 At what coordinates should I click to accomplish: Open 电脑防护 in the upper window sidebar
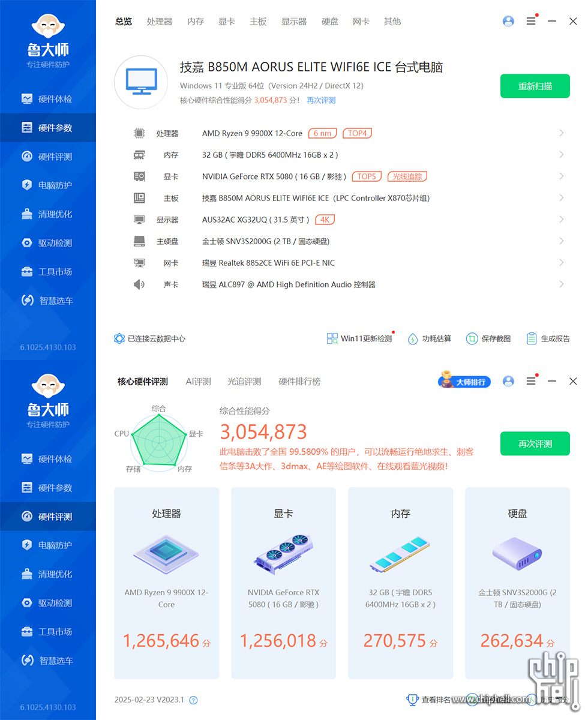point(48,185)
